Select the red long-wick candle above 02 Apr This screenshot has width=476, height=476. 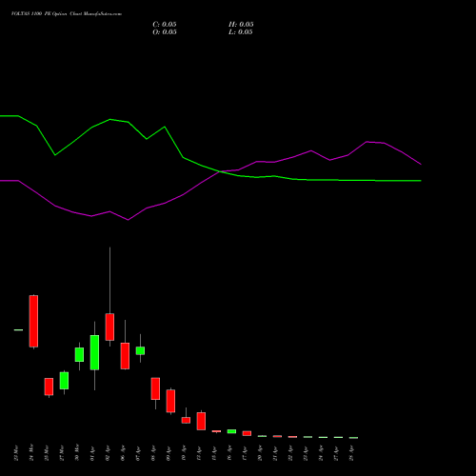coord(109,327)
